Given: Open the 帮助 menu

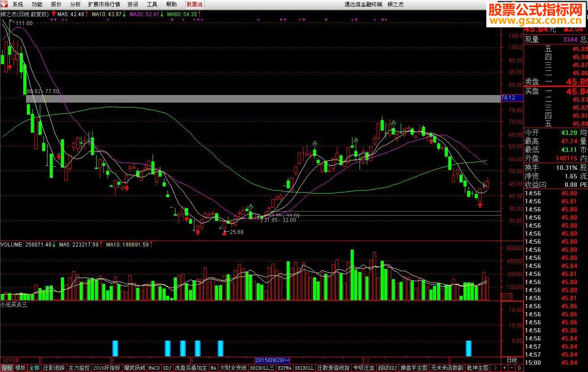Looking at the screenshot, I should pos(171,4).
